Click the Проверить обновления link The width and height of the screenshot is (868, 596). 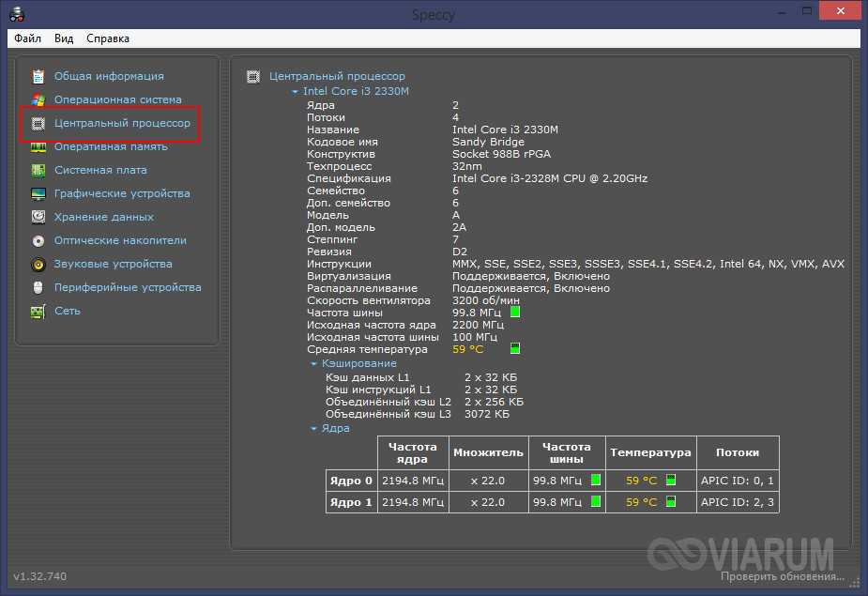tap(798, 575)
